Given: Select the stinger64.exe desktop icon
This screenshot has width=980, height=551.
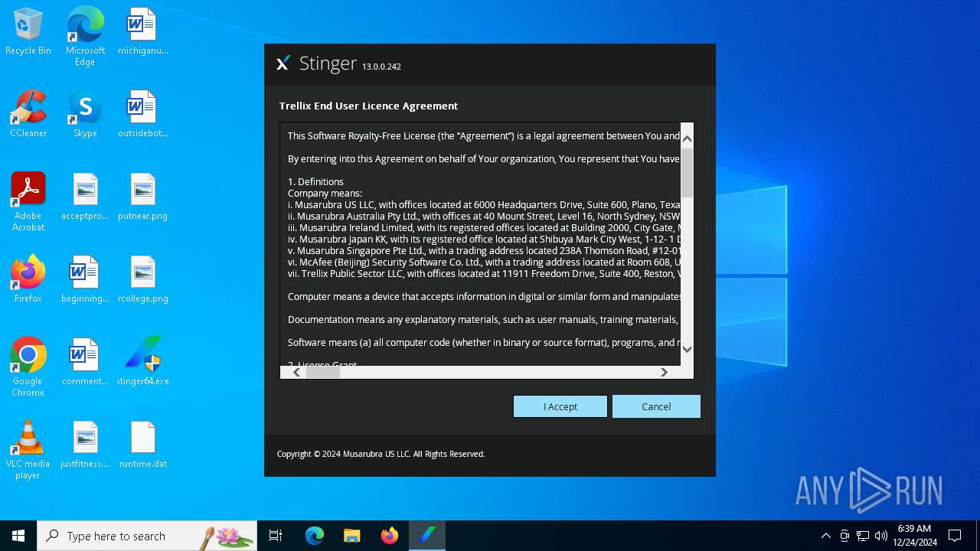Looking at the screenshot, I should pos(142,363).
